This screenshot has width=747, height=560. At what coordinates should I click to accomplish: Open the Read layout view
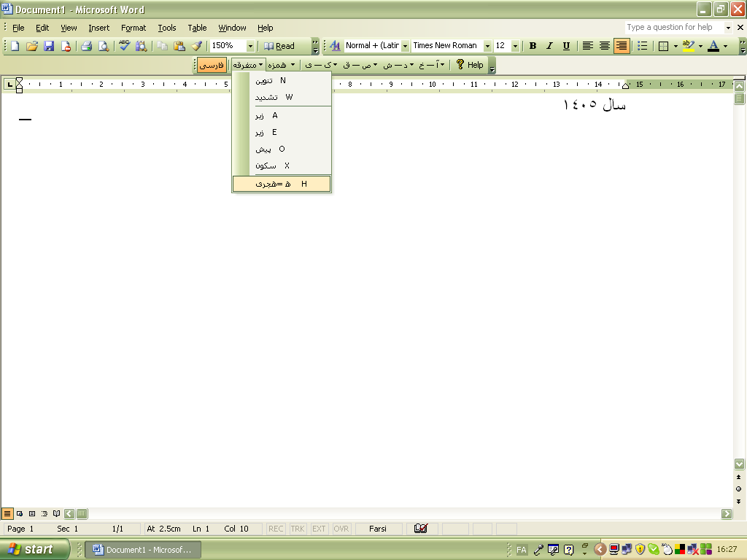[x=279, y=46]
